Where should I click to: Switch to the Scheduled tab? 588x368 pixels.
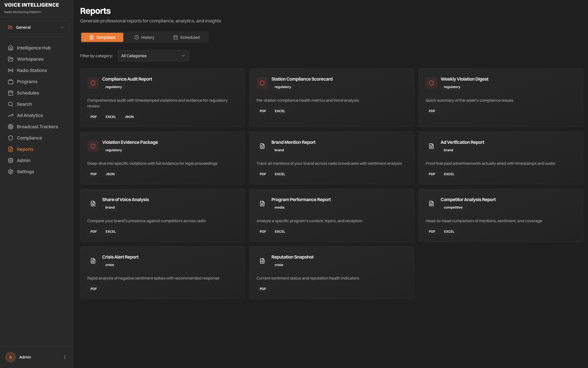click(x=186, y=37)
